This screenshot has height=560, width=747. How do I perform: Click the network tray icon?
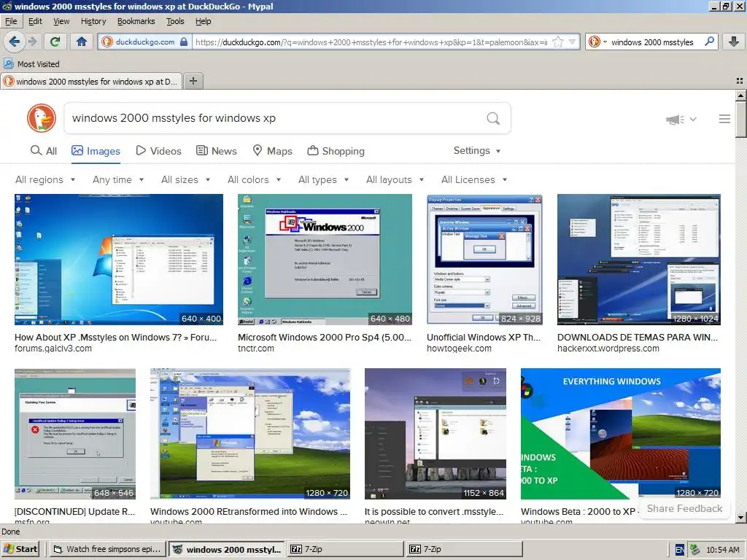click(x=695, y=550)
